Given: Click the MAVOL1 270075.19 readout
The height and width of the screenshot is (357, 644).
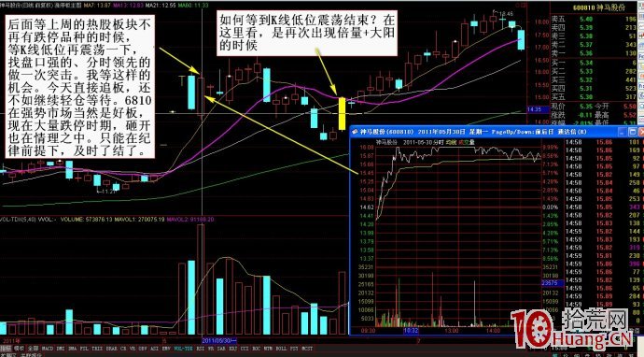Looking at the screenshot, I should [139, 220].
